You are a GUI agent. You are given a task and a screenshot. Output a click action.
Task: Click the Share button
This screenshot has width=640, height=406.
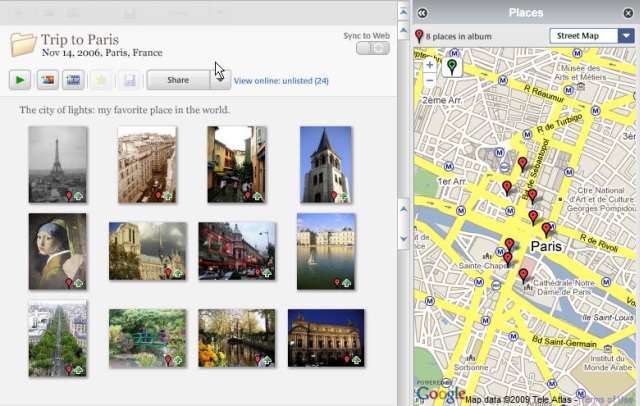tap(178, 80)
